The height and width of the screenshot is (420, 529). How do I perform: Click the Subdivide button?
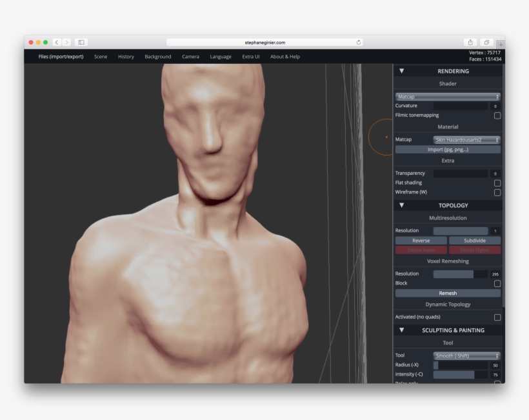click(x=475, y=240)
